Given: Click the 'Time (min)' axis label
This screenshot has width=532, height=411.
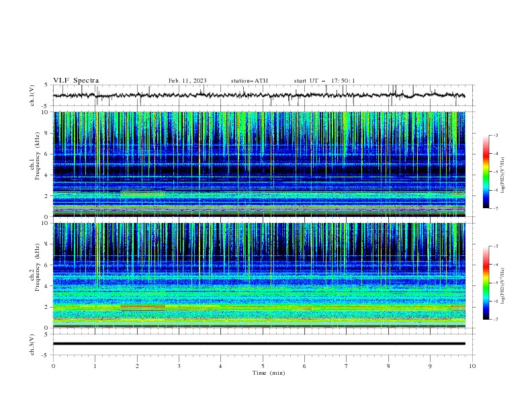Looking at the screenshot, I should pyautogui.click(x=269, y=373).
